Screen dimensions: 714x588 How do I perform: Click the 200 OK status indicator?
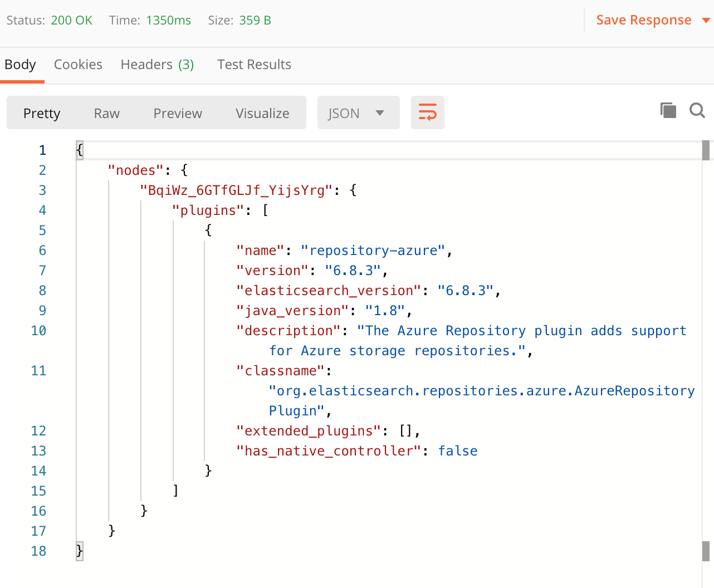[71, 20]
